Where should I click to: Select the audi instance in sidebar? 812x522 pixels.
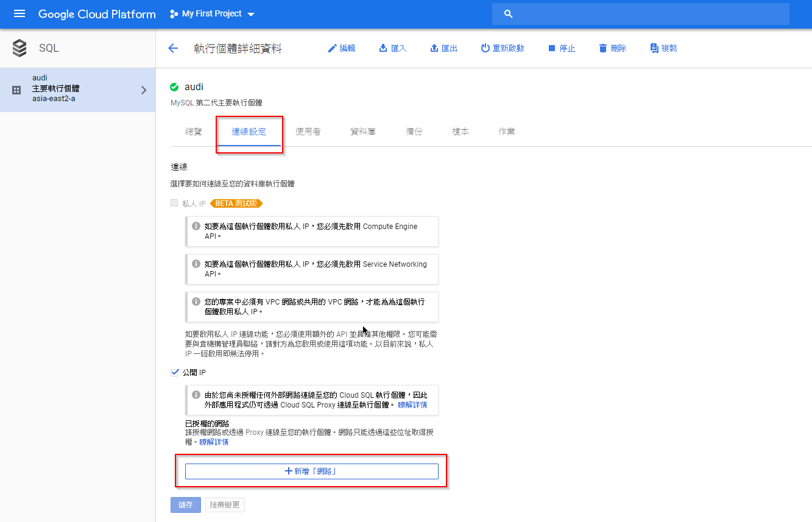77,90
